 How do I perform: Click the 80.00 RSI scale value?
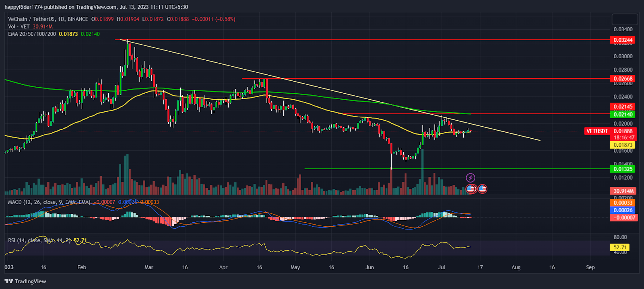(620, 237)
